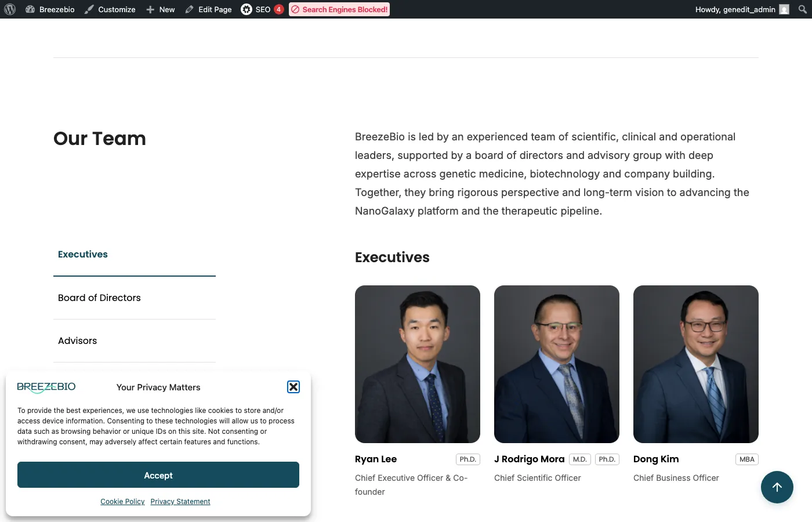Click the scroll-to-top arrow button
The height and width of the screenshot is (522, 812).
pyautogui.click(x=777, y=487)
